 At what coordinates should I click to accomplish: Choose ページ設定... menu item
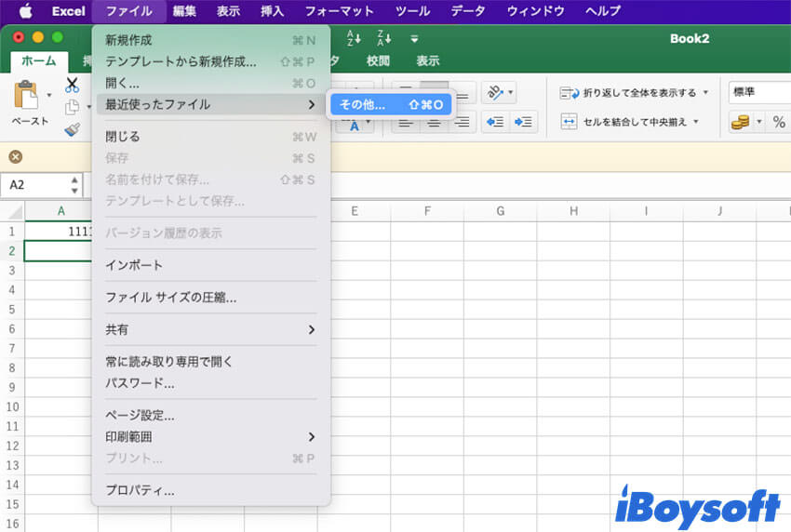pyautogui.click(x=211, y=416)
